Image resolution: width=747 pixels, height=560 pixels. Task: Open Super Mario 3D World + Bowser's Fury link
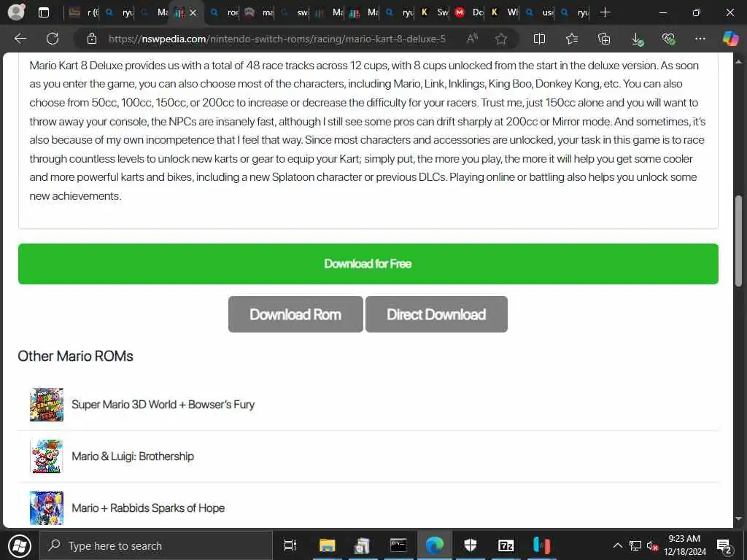coord(163,404)
